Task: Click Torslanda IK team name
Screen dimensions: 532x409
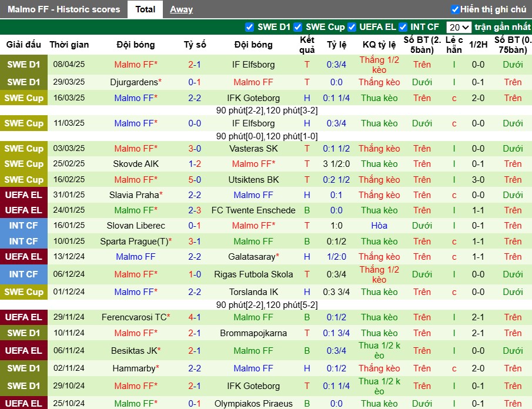Action: pos(253,292)
